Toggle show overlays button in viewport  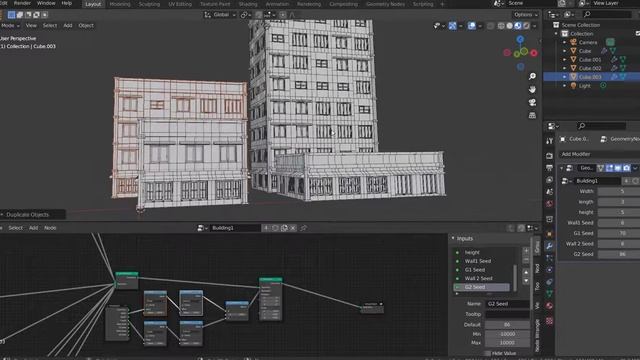click(x=471, y=26)
